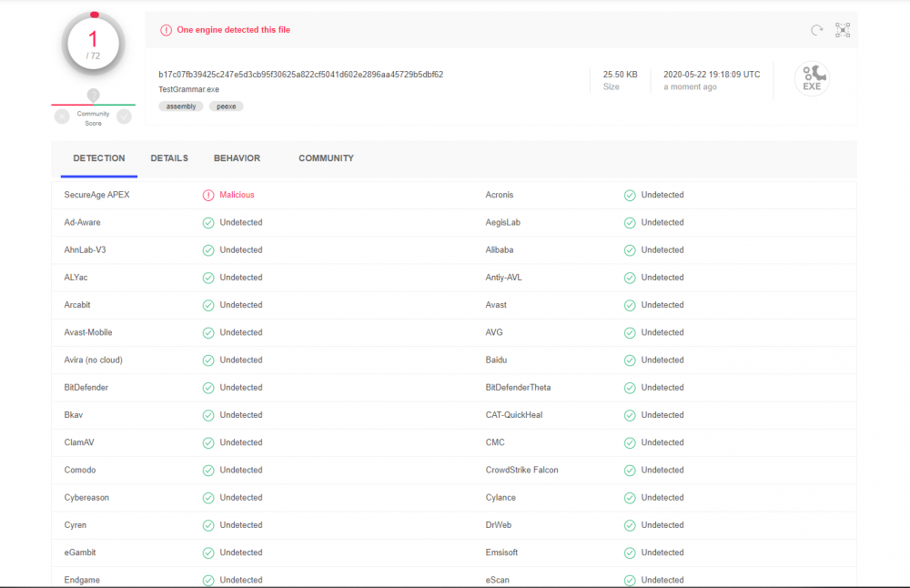
Task: Click the SecureAge APEX malicious warning icon
Action: click(208, 195)
